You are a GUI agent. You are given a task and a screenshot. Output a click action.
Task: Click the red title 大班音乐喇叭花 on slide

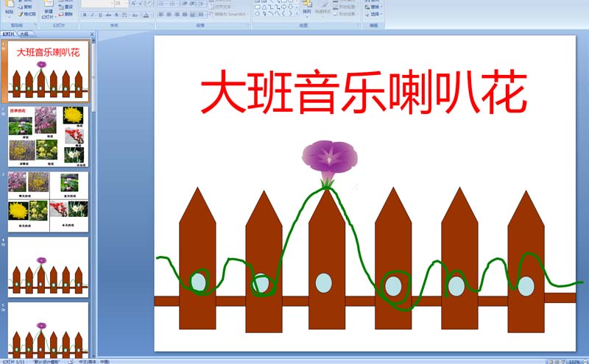click(364, 92)
